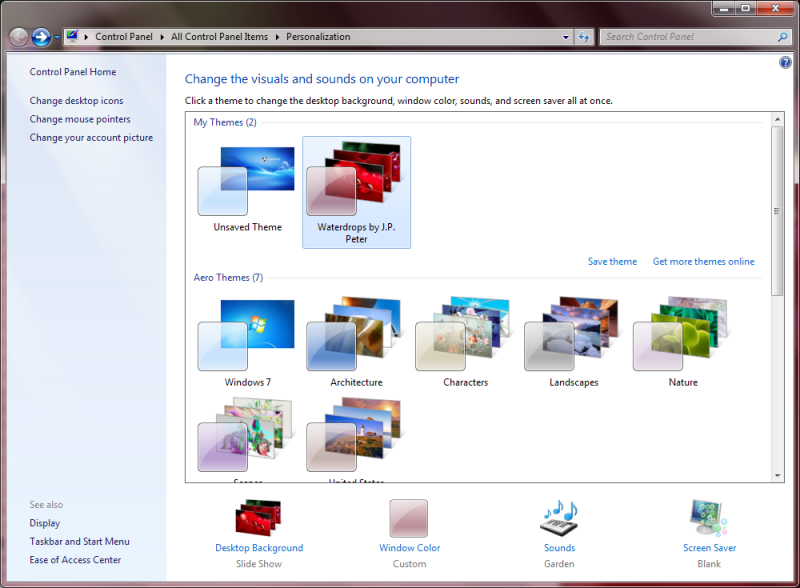This screenshot has height=588, width=800.
Task: Open the Screen Saver monitor icon
Action: pyautogui.click(x=708, y=518)
